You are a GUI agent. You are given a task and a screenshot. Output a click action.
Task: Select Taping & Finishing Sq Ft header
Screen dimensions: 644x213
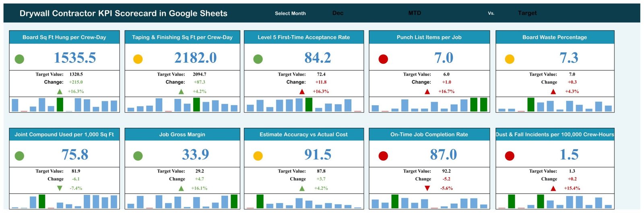182,37
